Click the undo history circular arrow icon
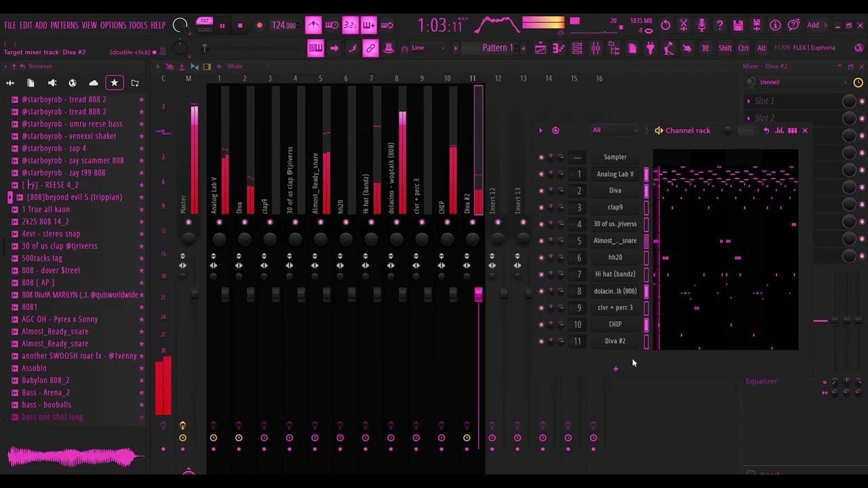868x488 pixels. click(x=665, y=25)
